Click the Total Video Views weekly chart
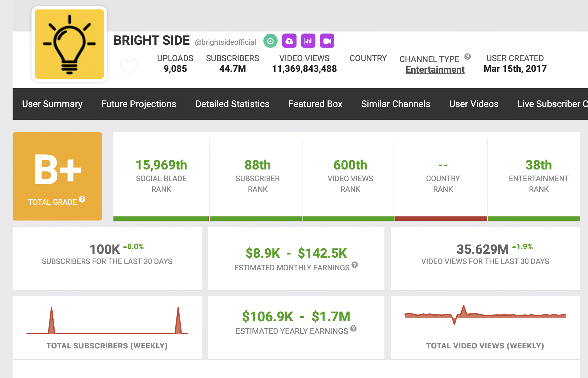 click(x=485, y=314)
